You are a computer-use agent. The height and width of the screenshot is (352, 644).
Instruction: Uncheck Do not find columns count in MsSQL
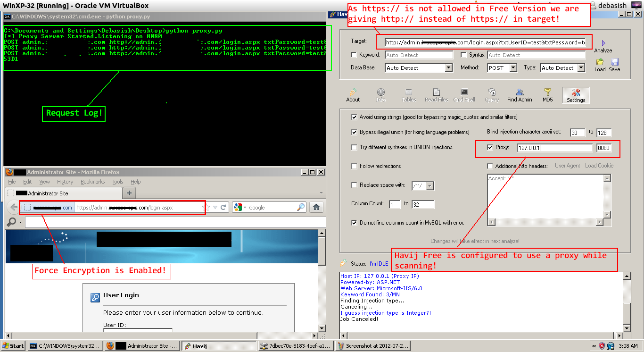(354, 223)
